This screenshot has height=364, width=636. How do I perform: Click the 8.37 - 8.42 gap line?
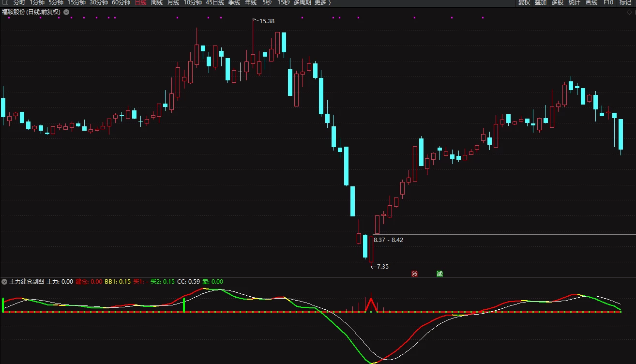[503, 234]
